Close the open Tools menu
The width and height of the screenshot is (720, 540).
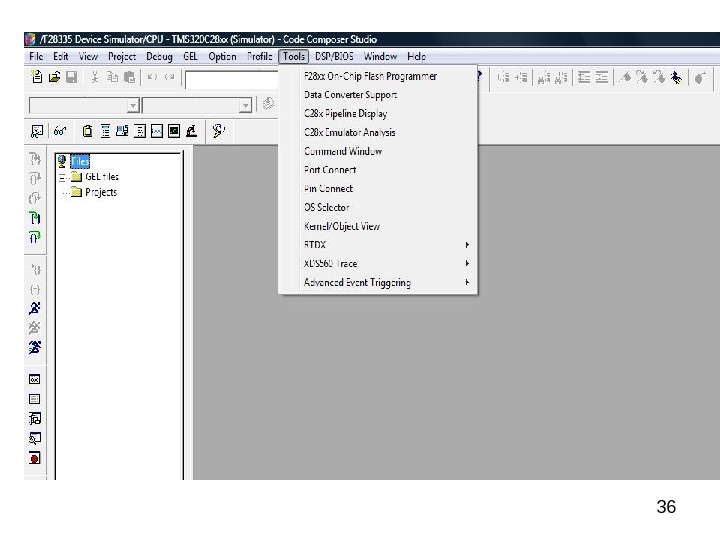coord(293,56)
